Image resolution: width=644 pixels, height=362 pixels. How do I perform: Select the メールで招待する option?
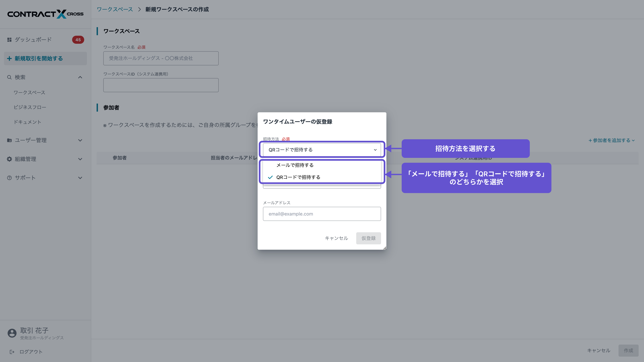click(x=295, y=165)
